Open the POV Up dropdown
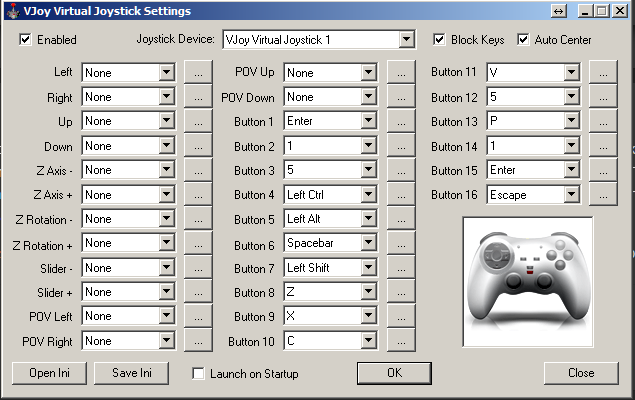 [369, 73]
